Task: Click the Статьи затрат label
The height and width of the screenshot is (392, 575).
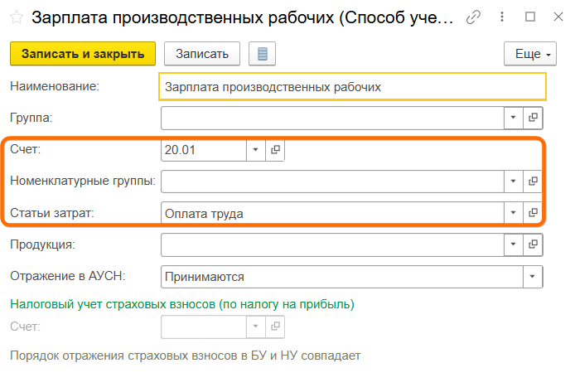Action: tap(52, 213)
